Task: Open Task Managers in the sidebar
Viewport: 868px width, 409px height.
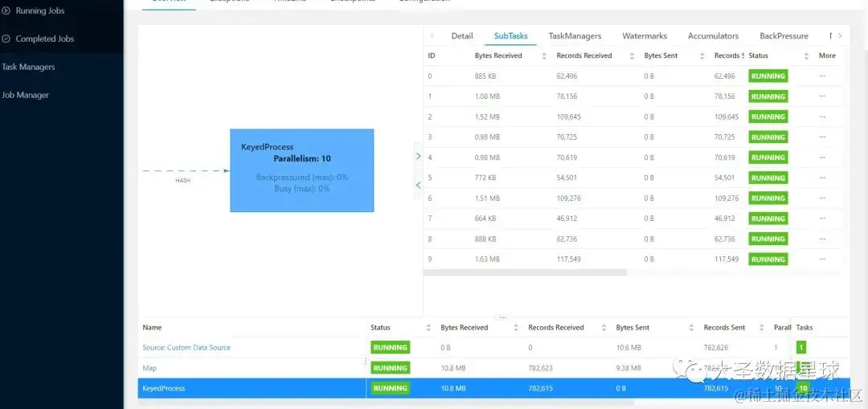Action: (28, 67)
